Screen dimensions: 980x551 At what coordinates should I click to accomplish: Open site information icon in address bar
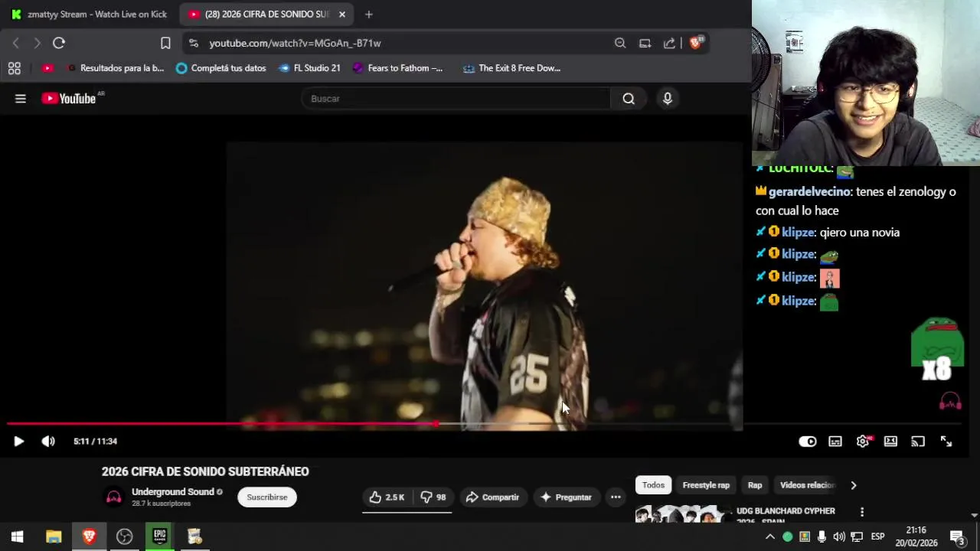coord(194,43)
